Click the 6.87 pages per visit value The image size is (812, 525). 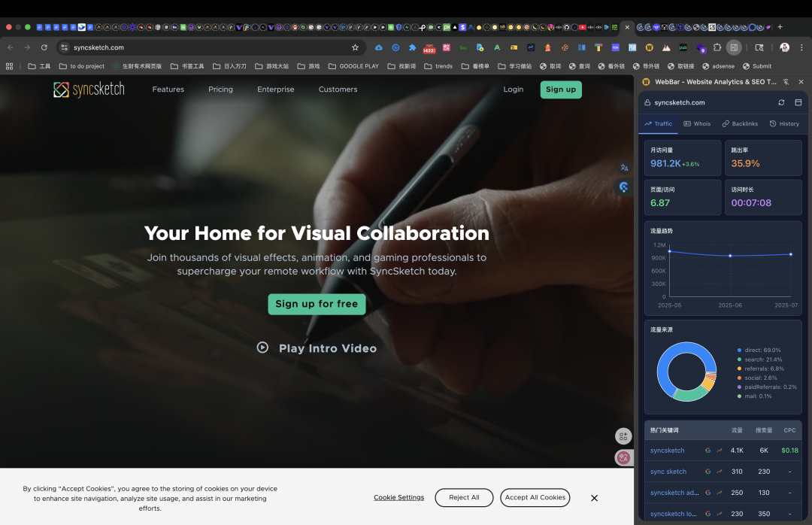click(x=660, y=202)
